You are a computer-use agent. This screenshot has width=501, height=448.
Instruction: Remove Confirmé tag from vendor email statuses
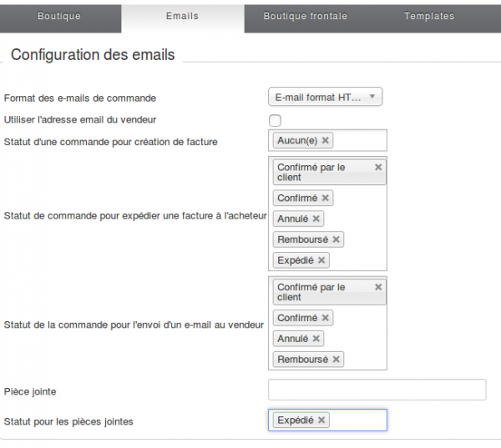326,318
